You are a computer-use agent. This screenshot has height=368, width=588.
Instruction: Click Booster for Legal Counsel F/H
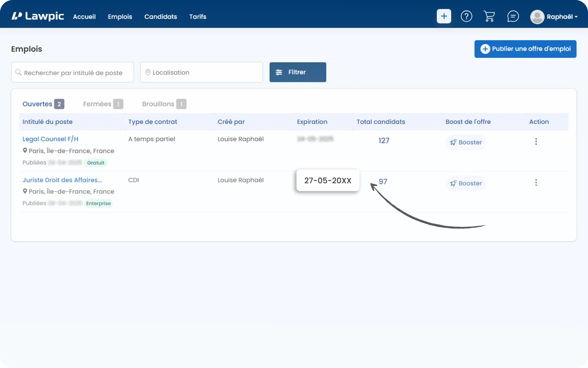[466, 143]
